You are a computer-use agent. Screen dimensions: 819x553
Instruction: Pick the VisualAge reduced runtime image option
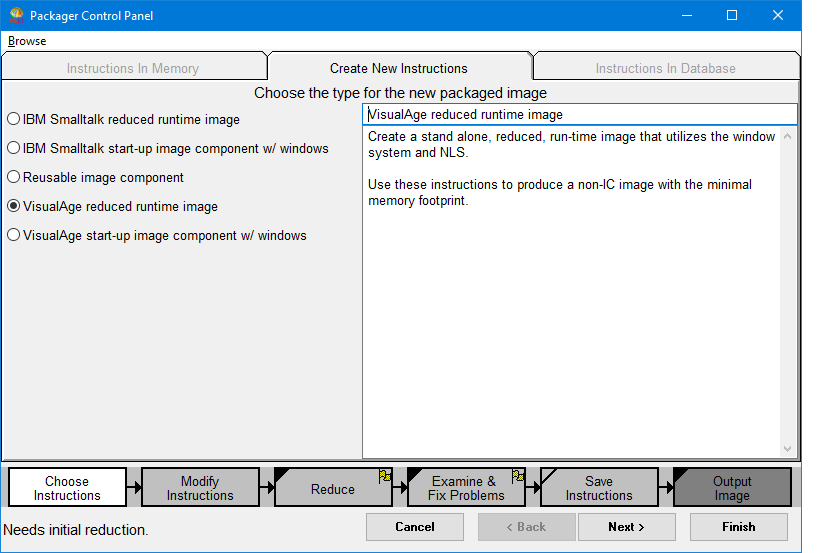(13, 206)
